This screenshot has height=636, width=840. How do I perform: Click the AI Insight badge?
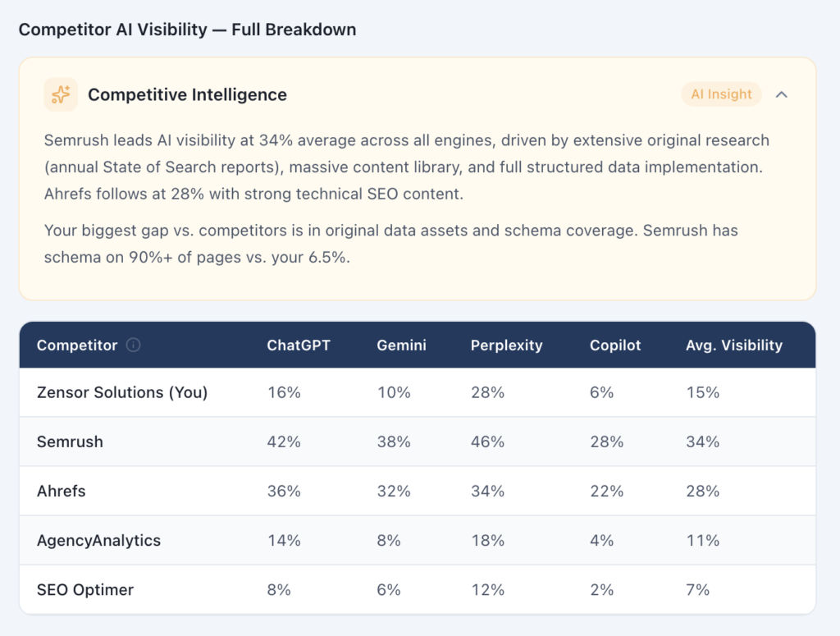[x=721, y=94]
